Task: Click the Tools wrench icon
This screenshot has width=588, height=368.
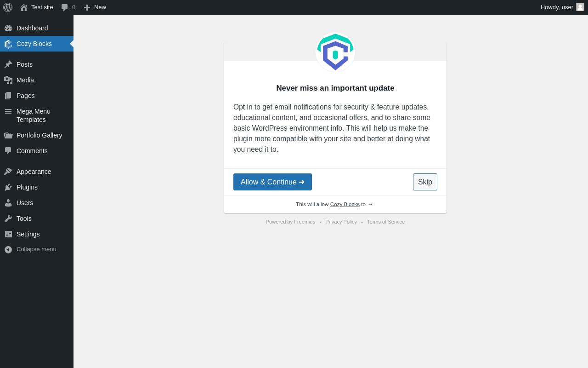Action: (8, 218)
